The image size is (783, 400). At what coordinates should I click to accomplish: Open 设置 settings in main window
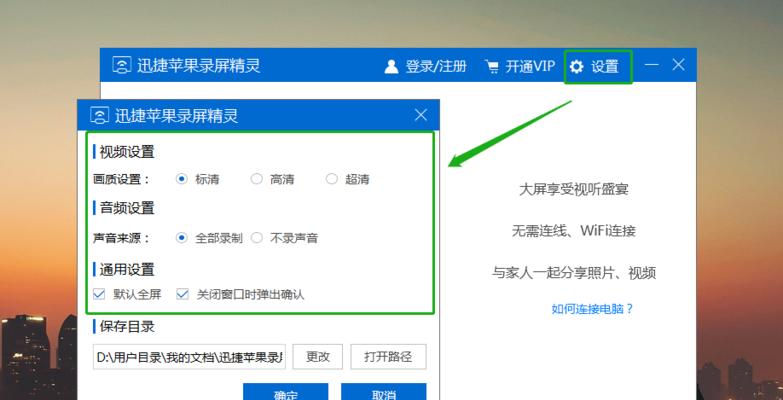594,66
